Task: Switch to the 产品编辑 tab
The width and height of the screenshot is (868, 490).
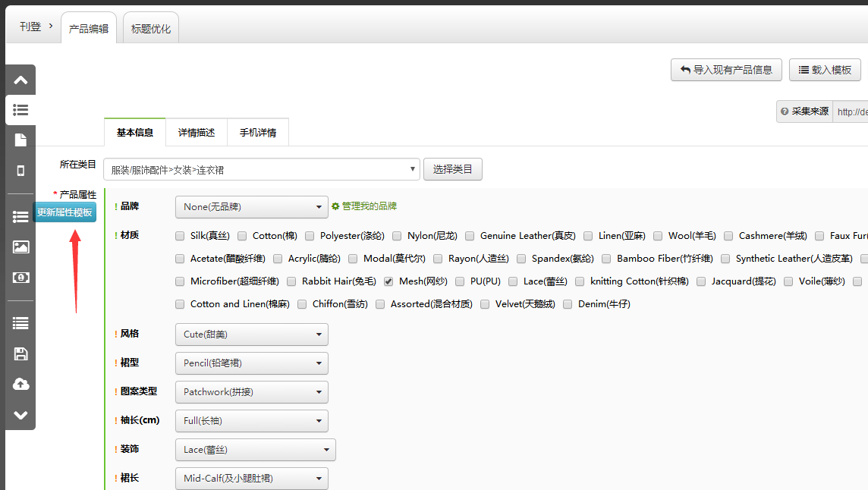Action: point(89,28)
